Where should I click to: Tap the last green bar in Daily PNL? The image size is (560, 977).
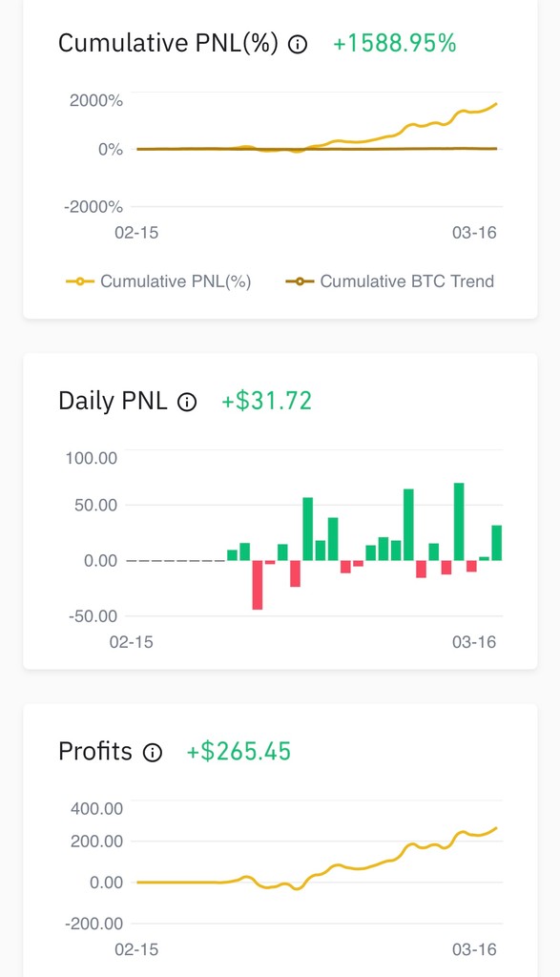(x=496, y=543)
